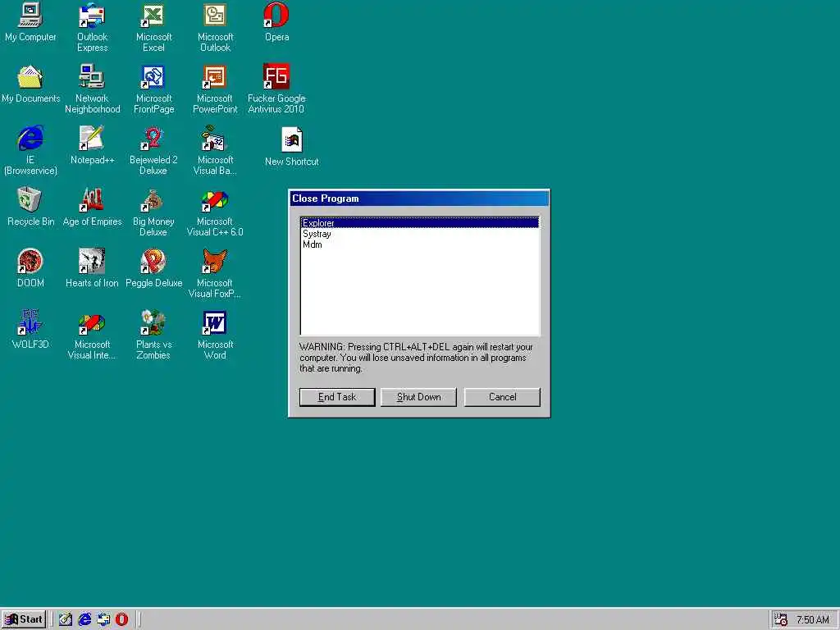Cancel the Close Program dialog
840x630 pixels.
502,397
